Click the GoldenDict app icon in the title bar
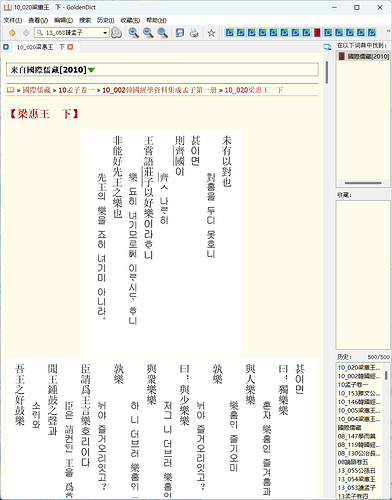The width and height of the screenshot is (392, 500). (x=7, y=7)
